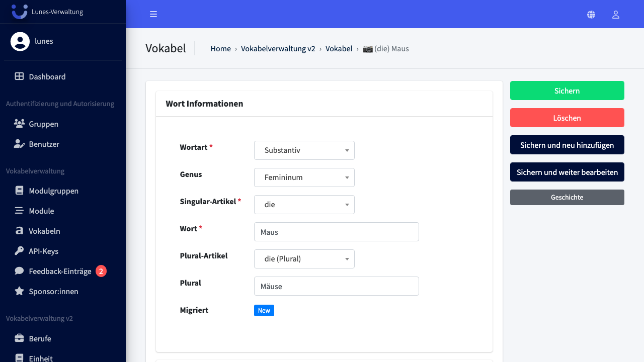644x362 pixels.
Task: Click the Sponsor:innen star icon
Action: (x=19, y=291)
